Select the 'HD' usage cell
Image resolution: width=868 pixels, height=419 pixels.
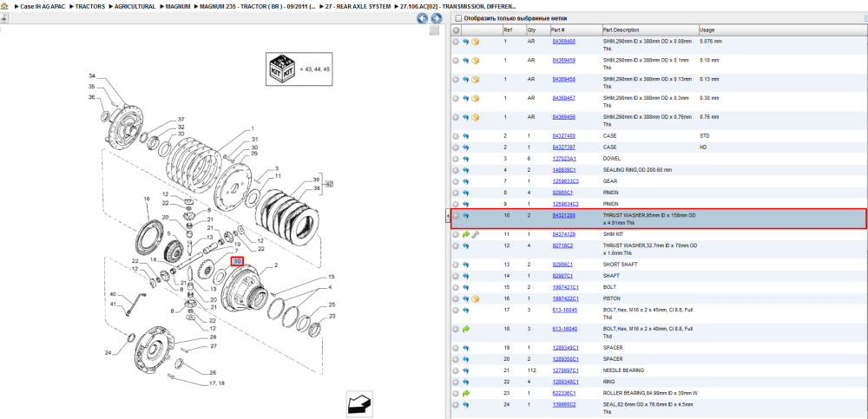coord(703,147)
